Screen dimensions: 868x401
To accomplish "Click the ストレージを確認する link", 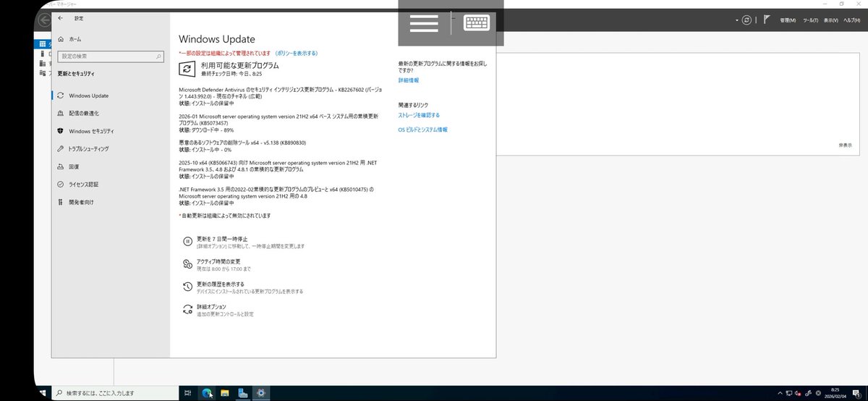I will pyautogui.click(x=419, y=115).
